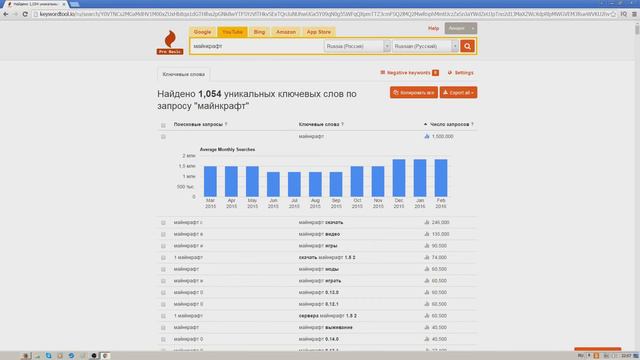Click the Keyword Tool flame logo

170,42
